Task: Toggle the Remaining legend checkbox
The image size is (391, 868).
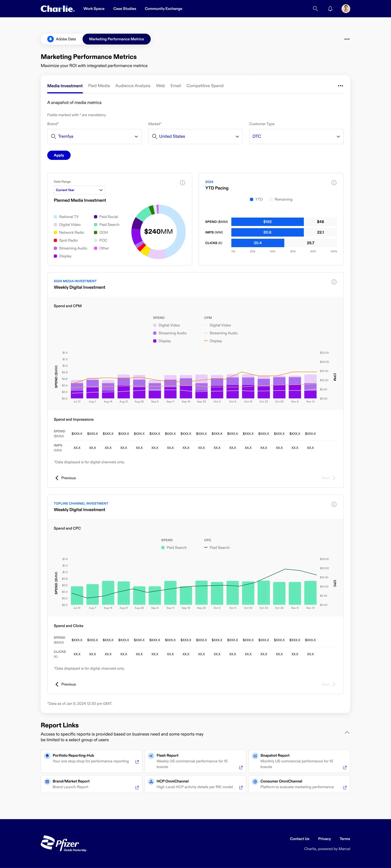Action: (x=271, y=199)
